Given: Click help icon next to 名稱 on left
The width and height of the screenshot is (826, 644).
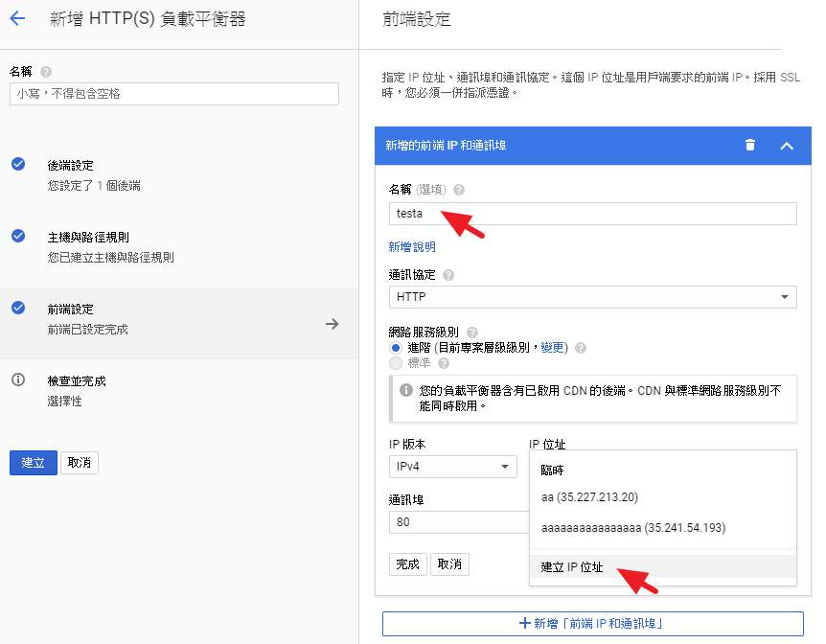Looking at the screenshot, I should [46, 72].
